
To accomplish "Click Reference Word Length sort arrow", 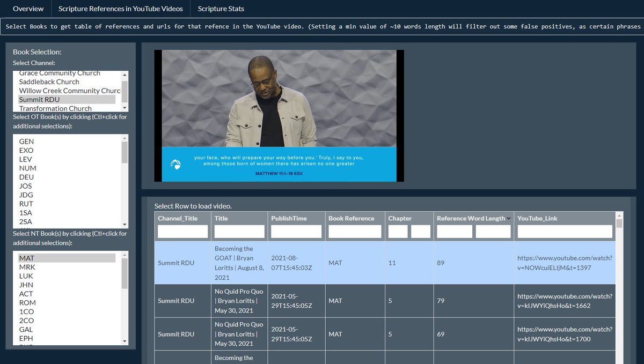I will (x=509, y=218).
